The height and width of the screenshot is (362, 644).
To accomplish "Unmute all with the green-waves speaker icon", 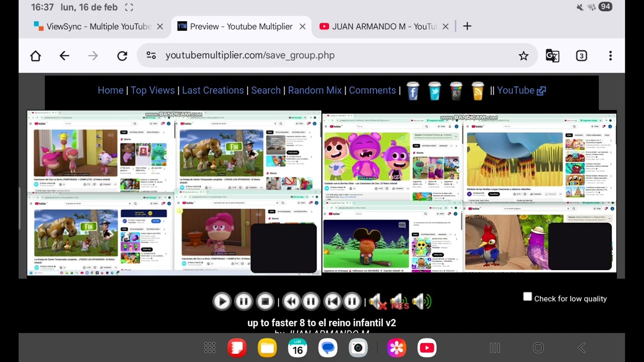I will click(422, 302).
